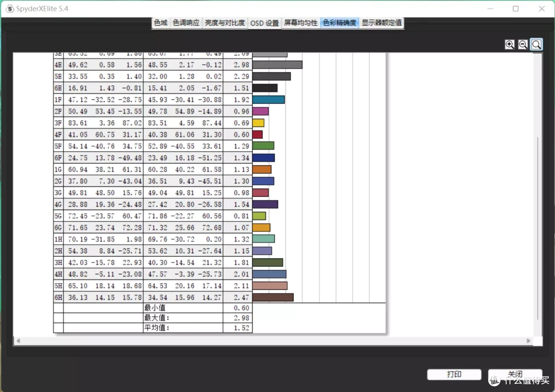
Task: Click the mint green bar for row 1H
Action: point(264,239)
